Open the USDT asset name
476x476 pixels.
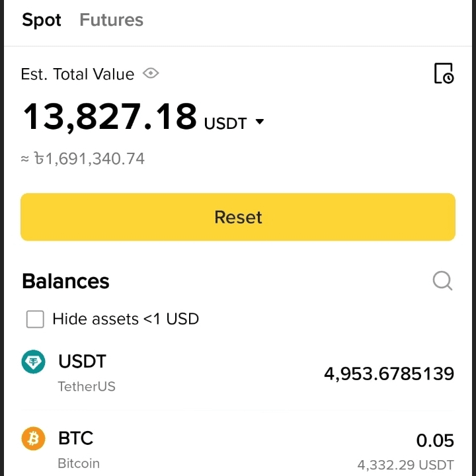pyautogui.click(x=82, y=362)
